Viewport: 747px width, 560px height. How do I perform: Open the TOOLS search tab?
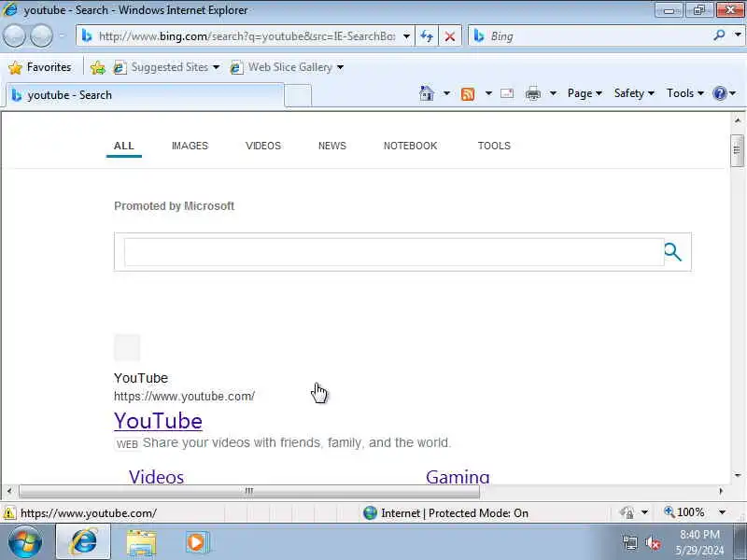point(494,146)
